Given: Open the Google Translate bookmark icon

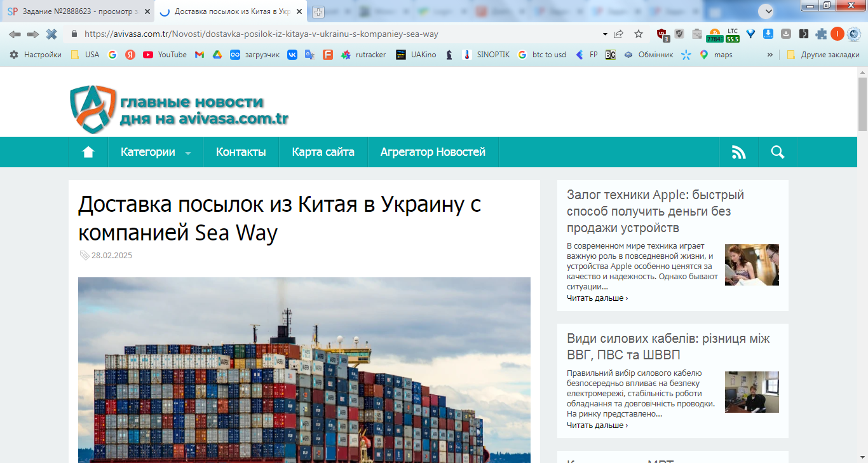Looking at the screenshot, I should tap(310, 55).
